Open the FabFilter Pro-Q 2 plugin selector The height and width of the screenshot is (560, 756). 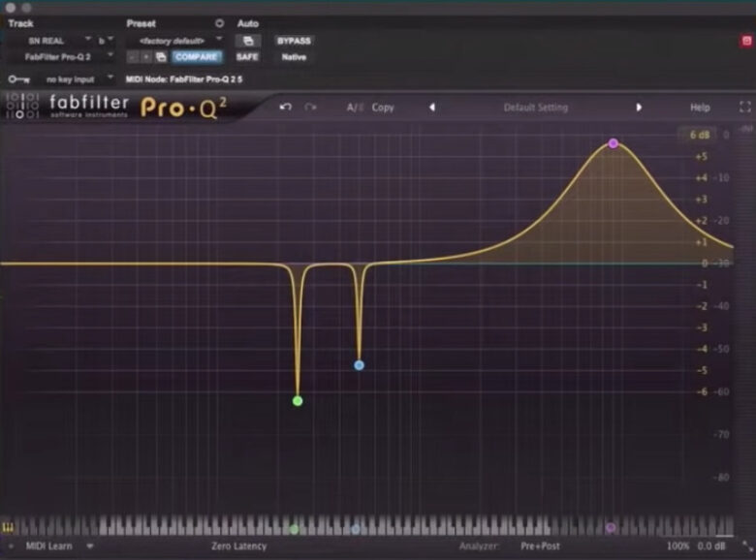62,57
